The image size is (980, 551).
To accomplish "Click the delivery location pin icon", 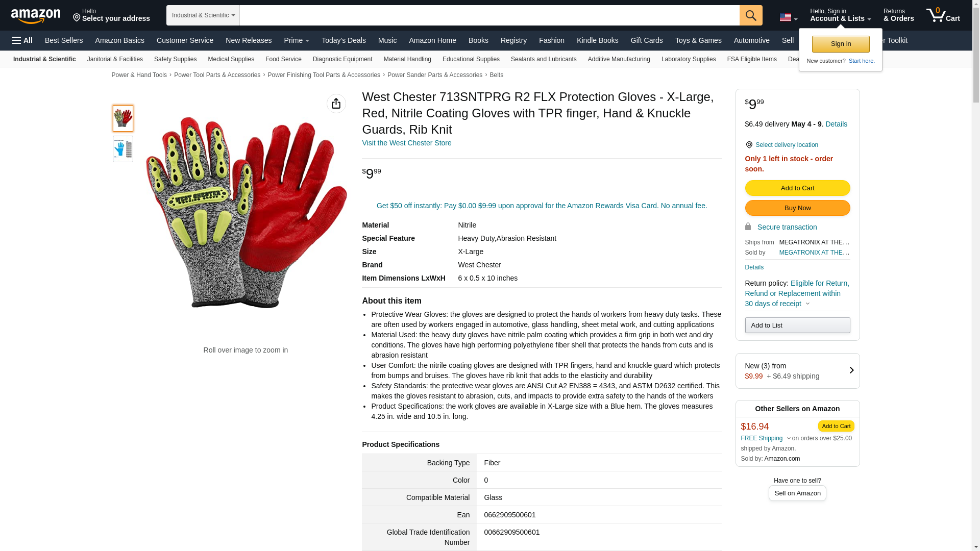I will tap(749, 145).
